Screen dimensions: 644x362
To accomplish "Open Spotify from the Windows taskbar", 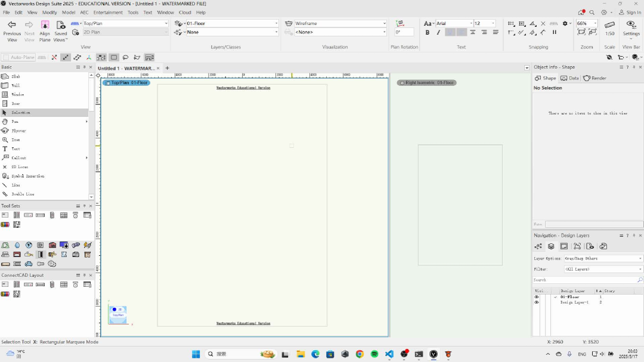I will 374,354.
